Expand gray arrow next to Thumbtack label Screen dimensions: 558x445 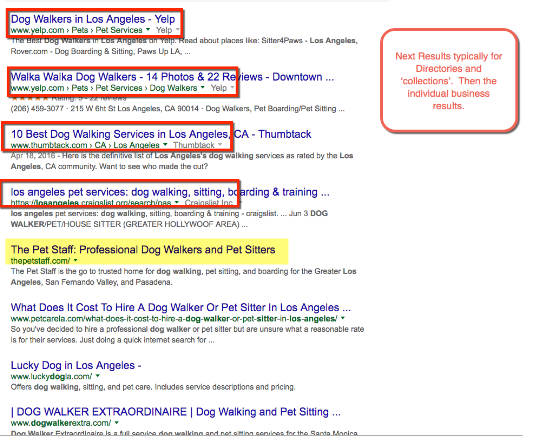(x=220, y=145)
